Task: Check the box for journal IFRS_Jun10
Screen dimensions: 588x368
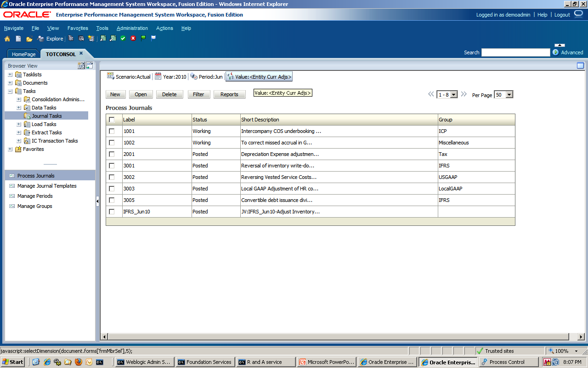Action: coord(112,212)
